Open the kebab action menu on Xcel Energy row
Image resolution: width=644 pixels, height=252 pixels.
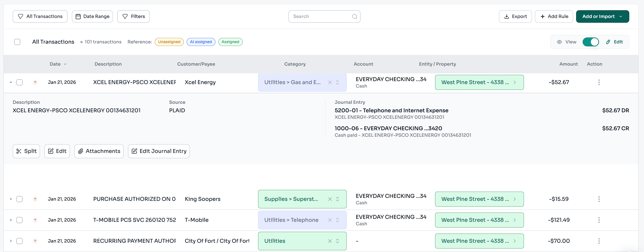coord(599,82)
